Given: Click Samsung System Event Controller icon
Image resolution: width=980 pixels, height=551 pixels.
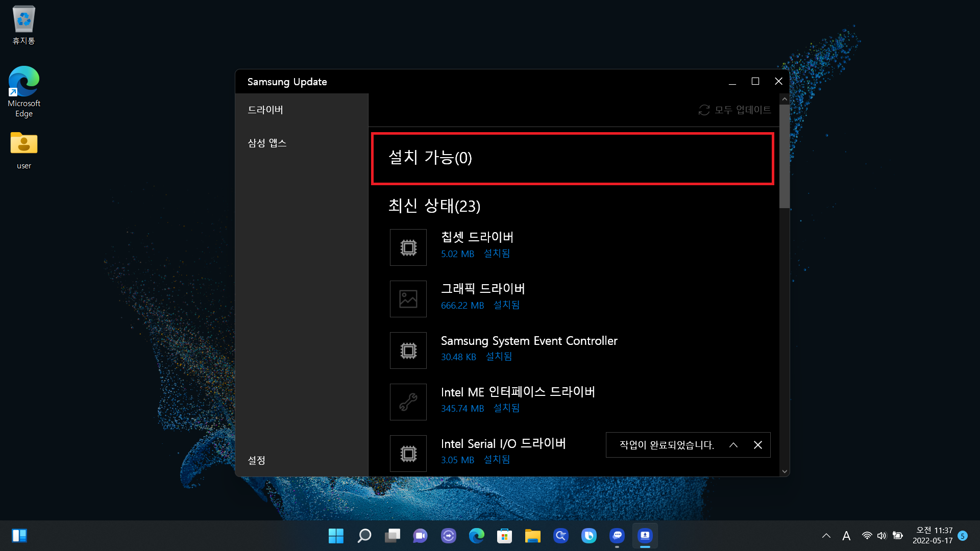Looking at the screenshot, I should pos(408,350).
